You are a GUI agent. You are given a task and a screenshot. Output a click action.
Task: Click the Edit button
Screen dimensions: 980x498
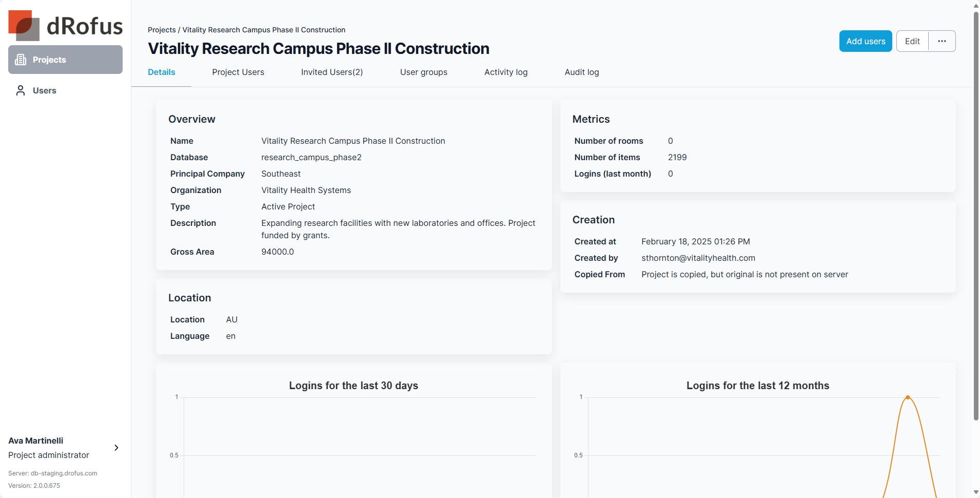click(912, 41)
